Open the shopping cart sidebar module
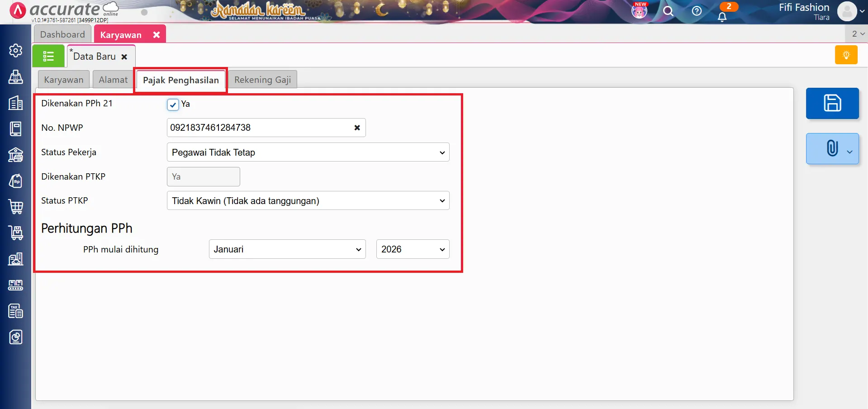Image resolution: width=868 pixels, height=409 pixels. [x=16, y=207]
